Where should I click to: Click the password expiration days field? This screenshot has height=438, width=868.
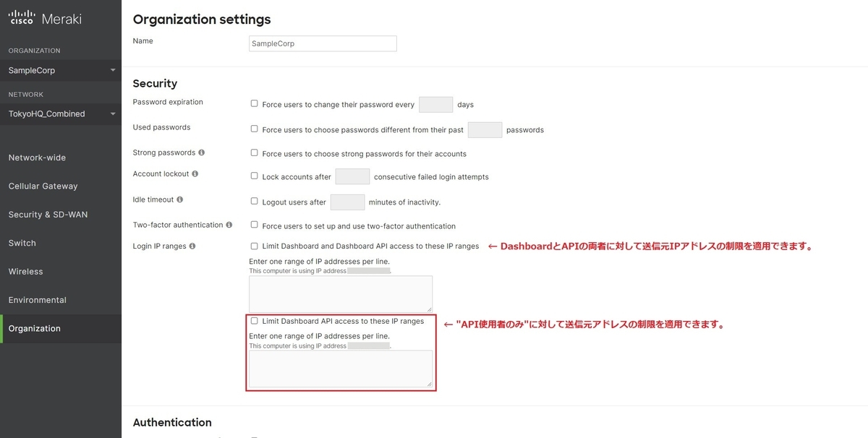coord(435,105)
